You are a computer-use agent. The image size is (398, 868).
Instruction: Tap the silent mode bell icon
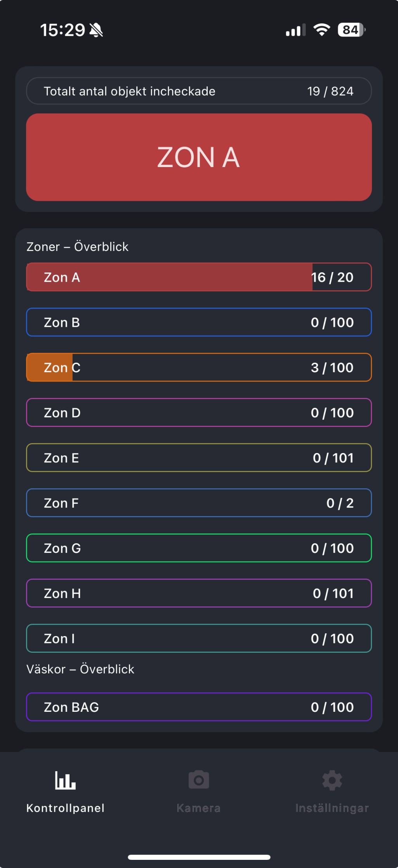coord(96,30)
